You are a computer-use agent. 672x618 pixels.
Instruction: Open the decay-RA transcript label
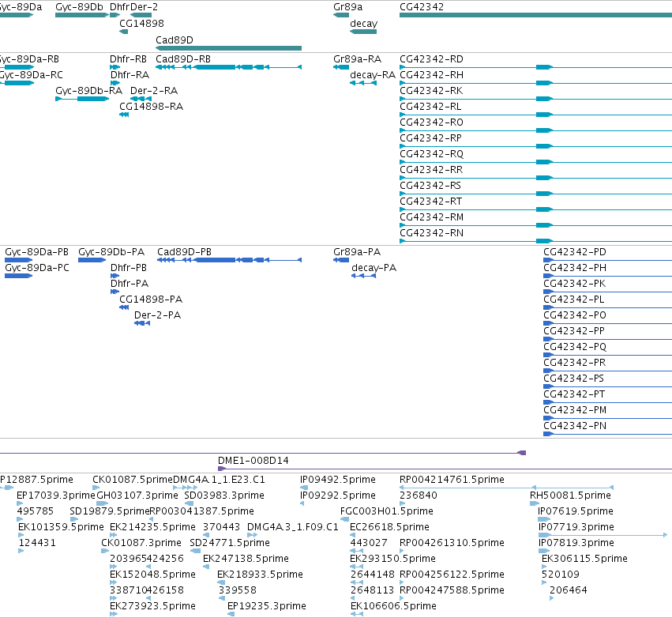click(373, 74)
